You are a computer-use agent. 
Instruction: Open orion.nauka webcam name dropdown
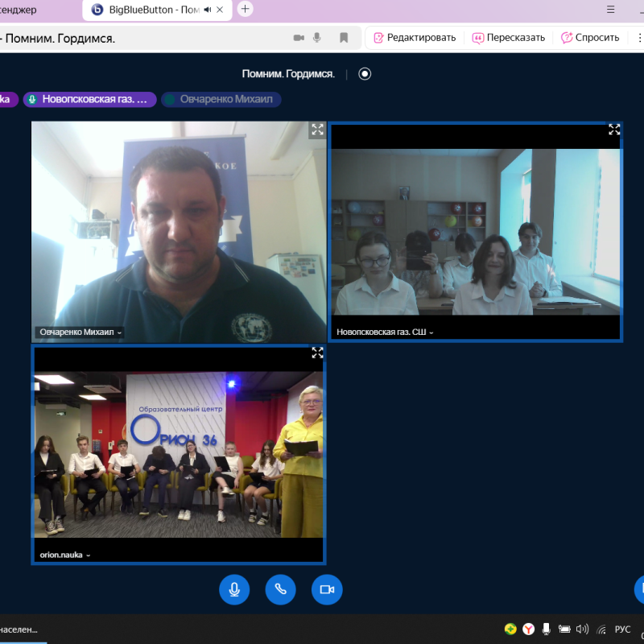tap(65, 555)
